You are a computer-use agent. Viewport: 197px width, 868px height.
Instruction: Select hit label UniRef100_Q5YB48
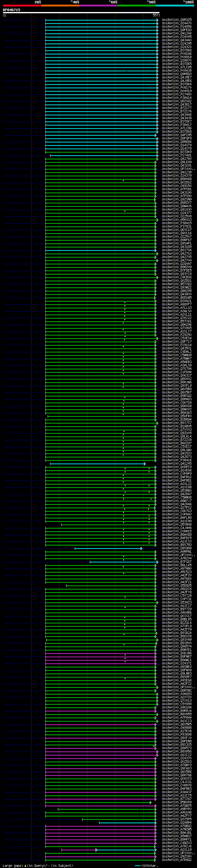click(177, 525)
